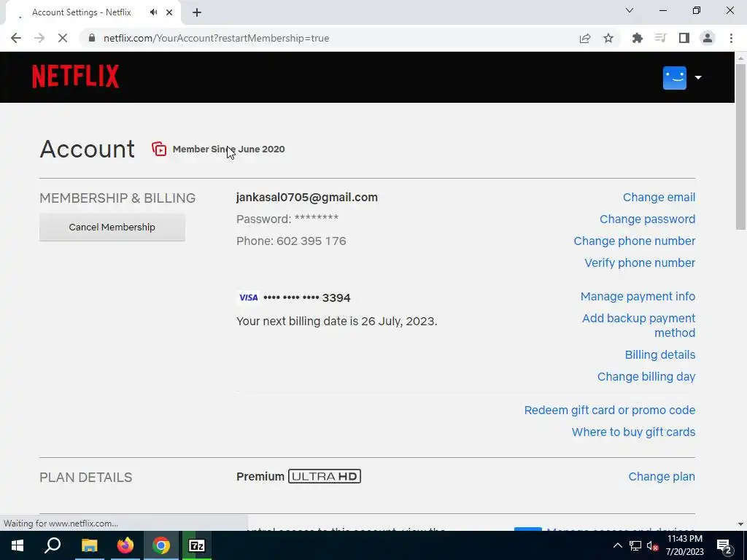Open the media control icon in toolbar
The image size is (747, 560).
661,38
